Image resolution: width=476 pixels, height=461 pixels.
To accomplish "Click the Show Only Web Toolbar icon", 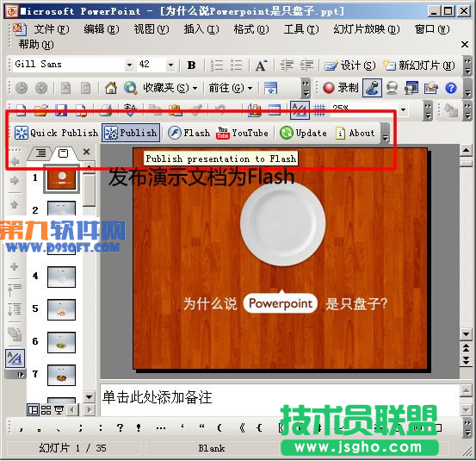I will coord(270,88).
